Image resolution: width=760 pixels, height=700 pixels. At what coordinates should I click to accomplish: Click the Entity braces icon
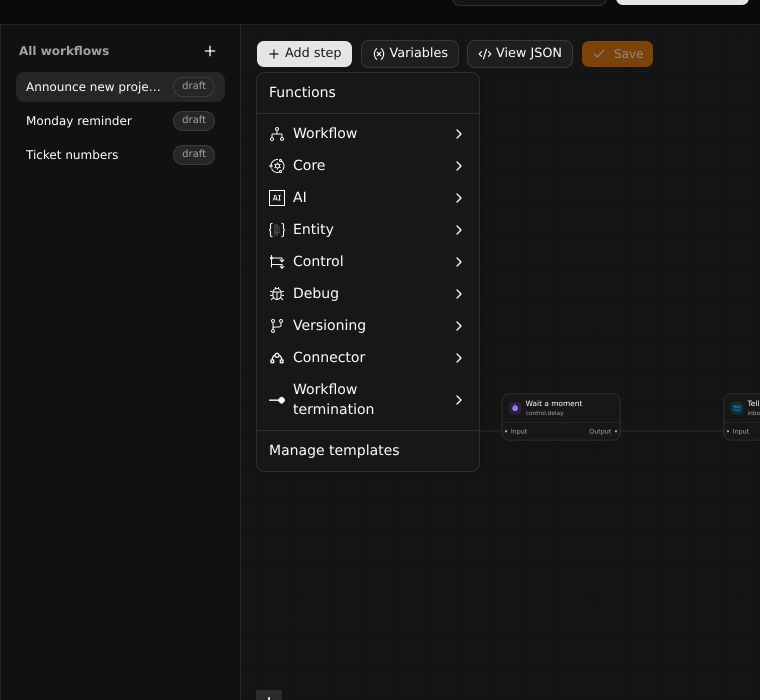[x=277, y=229]
